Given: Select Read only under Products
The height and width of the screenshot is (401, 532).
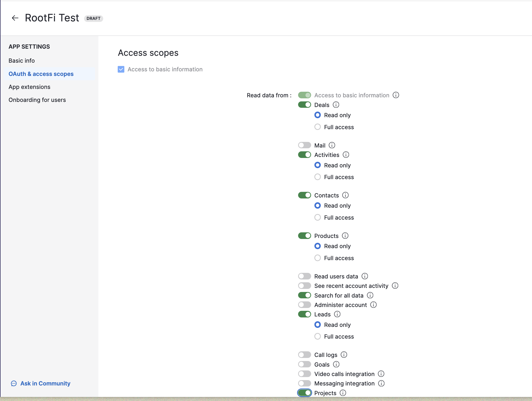Looking at the screenshot, I should [317, 246].
